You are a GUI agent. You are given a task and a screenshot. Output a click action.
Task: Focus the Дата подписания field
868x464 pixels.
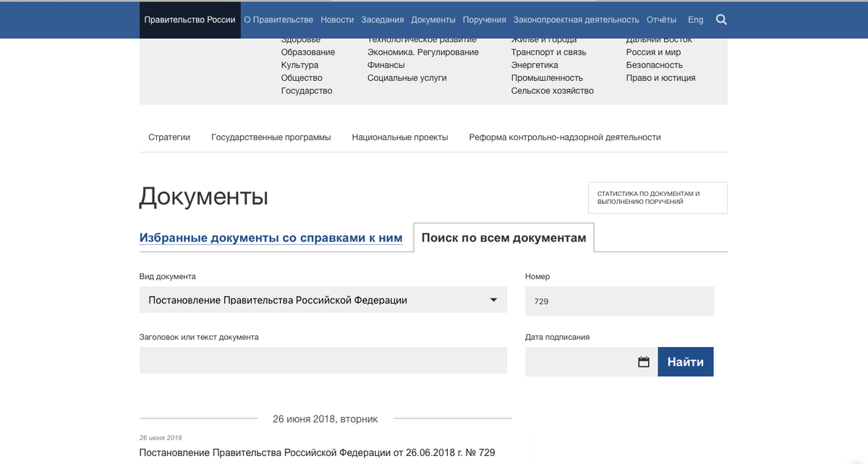tap(592, 362)
